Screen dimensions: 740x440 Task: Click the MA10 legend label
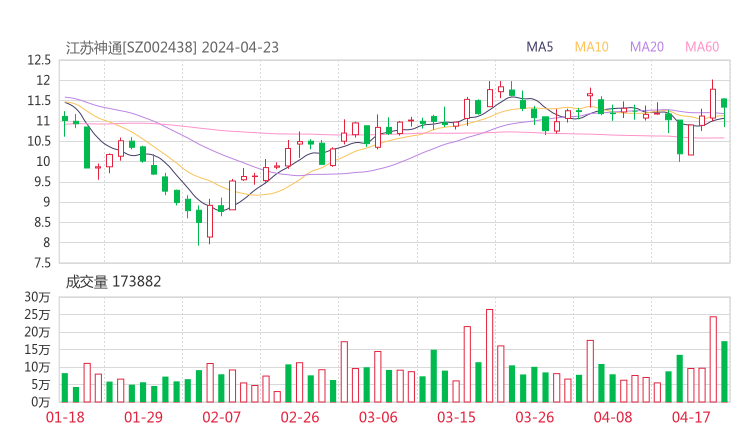click(x=591, y=47)
